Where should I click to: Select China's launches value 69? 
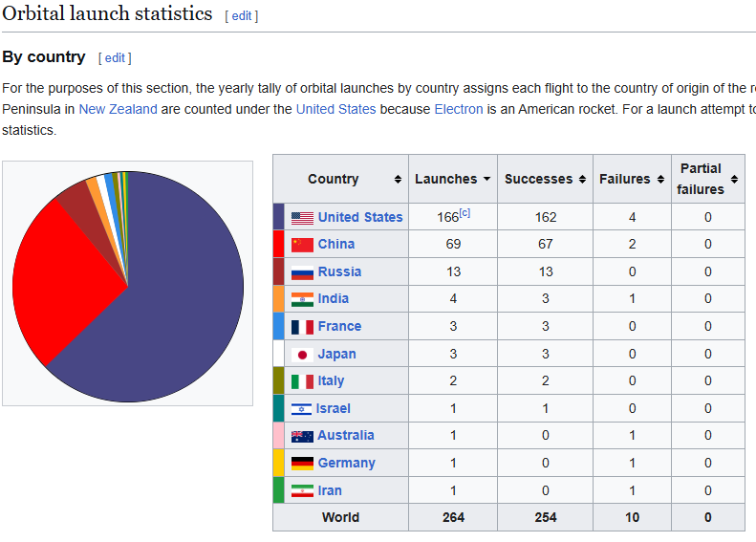(x=453, y=244)
